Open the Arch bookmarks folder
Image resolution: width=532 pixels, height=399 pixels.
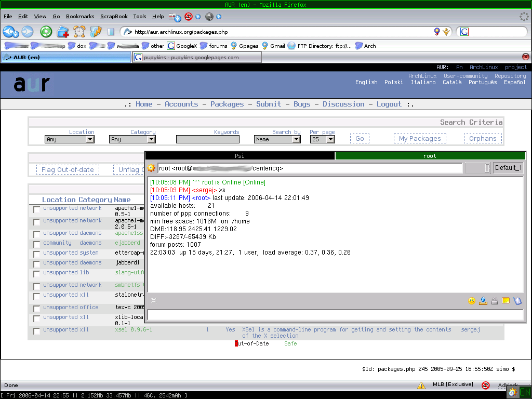point(365,46)
